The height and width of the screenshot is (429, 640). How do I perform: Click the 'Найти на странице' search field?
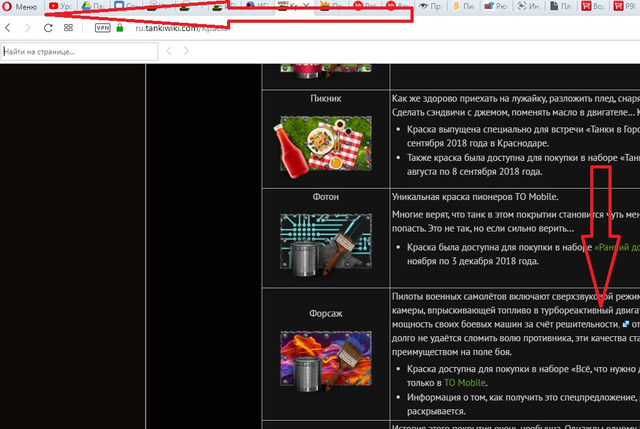tap(79, 51)
